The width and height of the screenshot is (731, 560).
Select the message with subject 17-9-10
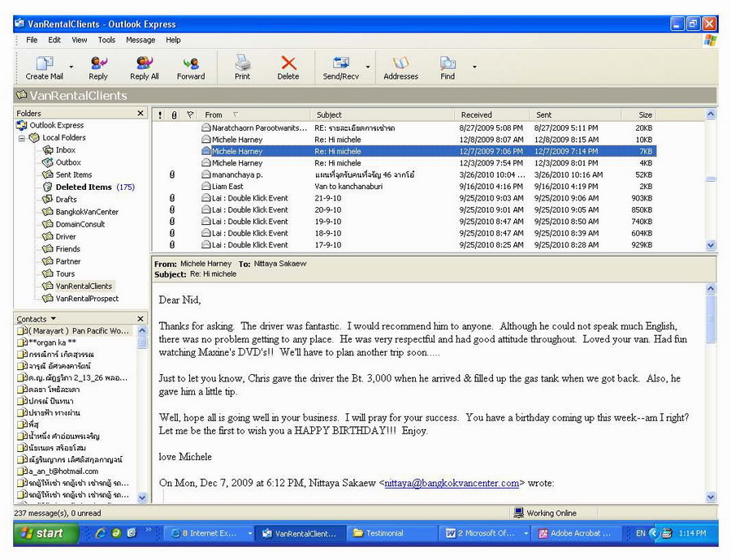(404, 244)
